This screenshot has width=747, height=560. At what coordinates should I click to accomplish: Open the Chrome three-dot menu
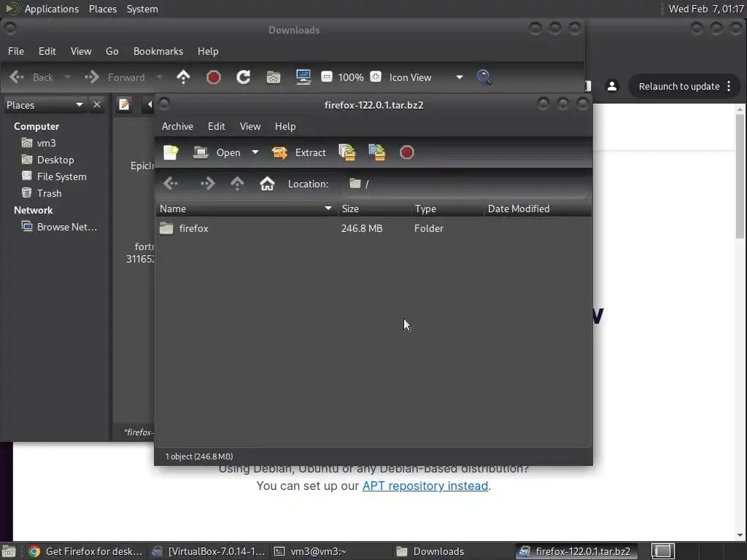pos(729,86)
